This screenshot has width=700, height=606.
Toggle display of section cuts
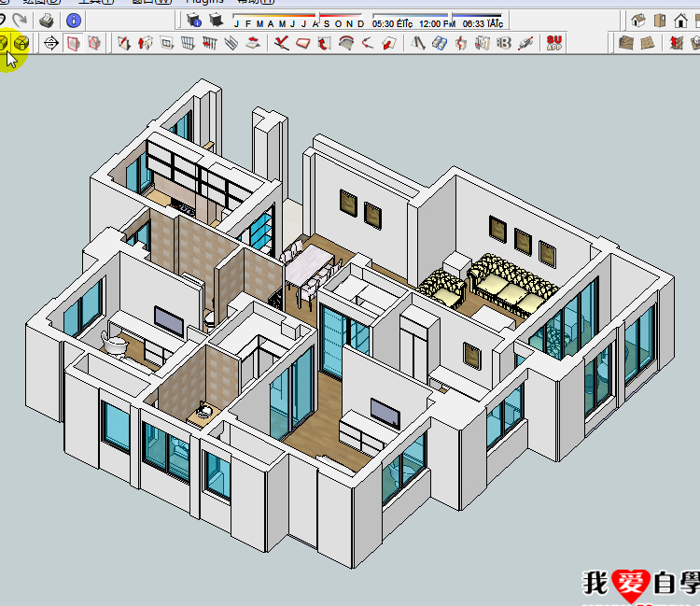click(x=94, y=43)
